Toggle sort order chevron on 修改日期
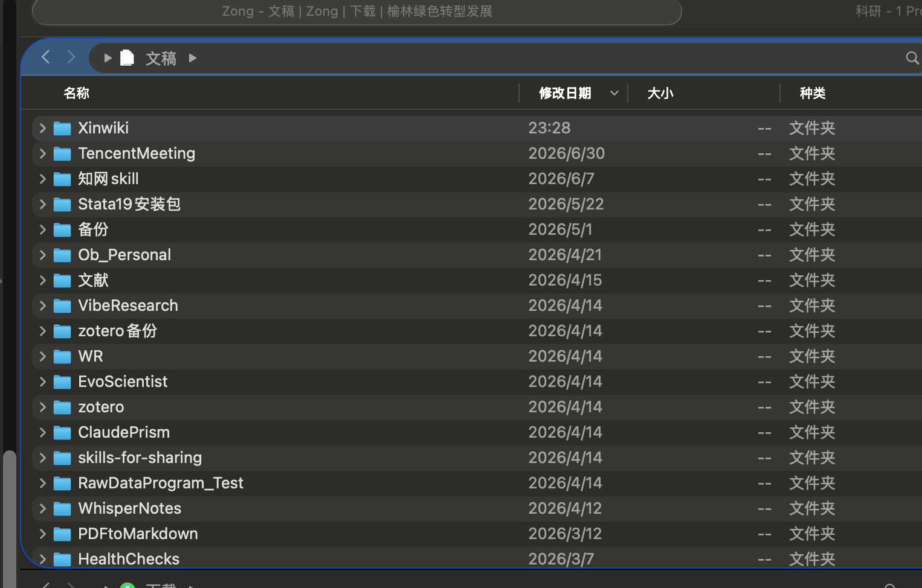 point(614,93)
